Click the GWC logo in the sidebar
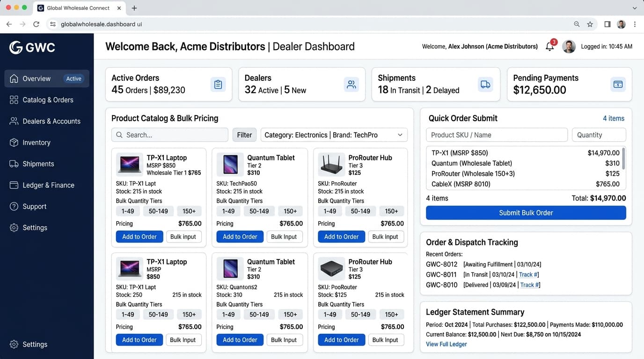The image size is (644, 359). coord(32,47)
